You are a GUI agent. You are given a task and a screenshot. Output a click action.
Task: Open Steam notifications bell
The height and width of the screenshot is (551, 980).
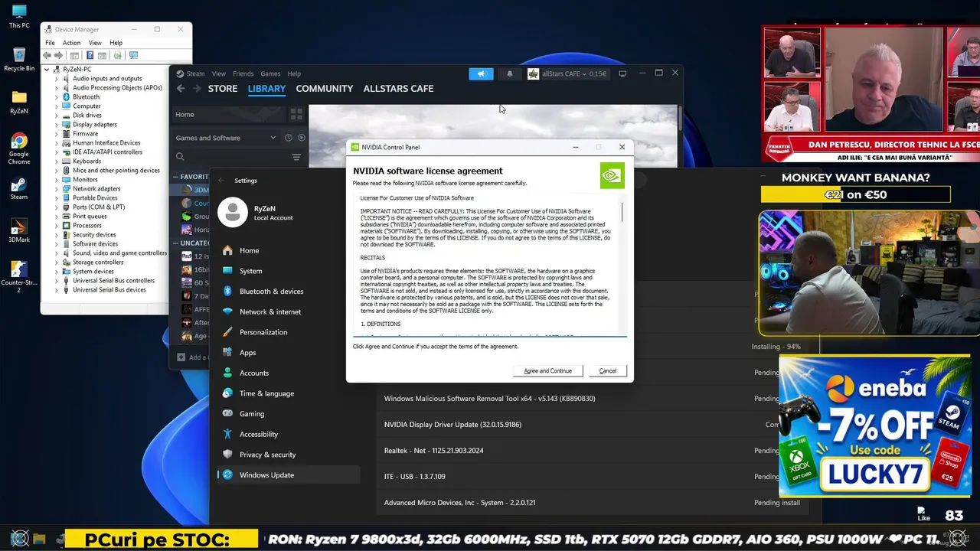pyautogui.click(x=510, y=73)
